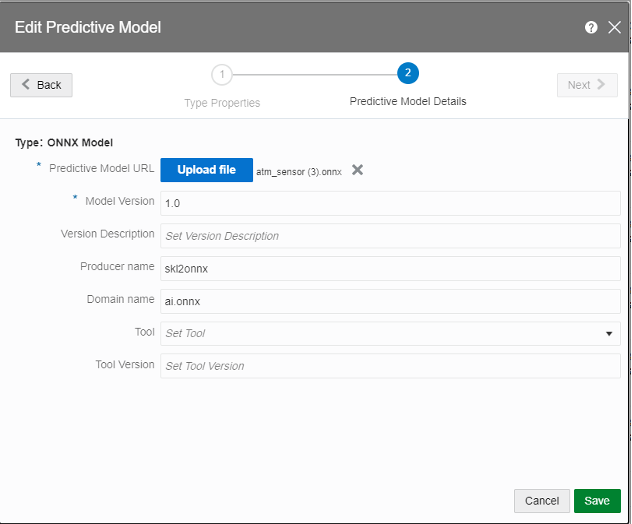Remove the uploaded atm_sensor onnx file
The width and height of the screenshot is (632, 524).
[357, 170]
